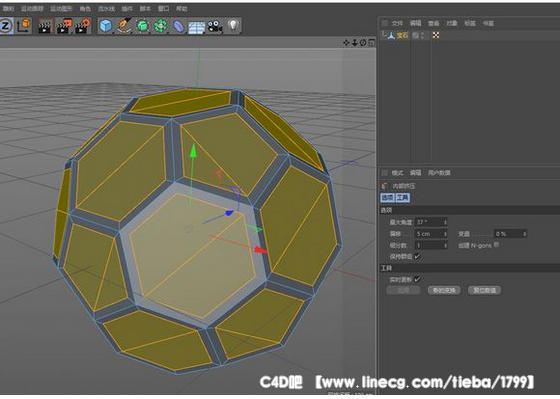Click the 复位数值 button
The width and height of the screenshot is (560, 399).
point(484,290)
